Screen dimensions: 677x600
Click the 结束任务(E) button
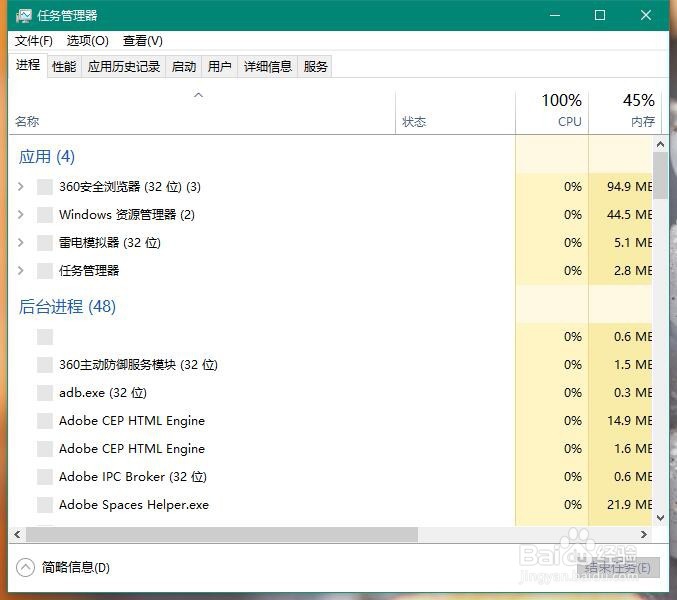point(618,568)
